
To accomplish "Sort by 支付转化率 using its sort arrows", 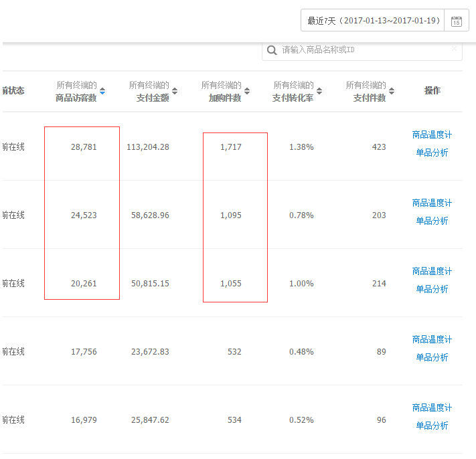I will (x=319, y=91).
